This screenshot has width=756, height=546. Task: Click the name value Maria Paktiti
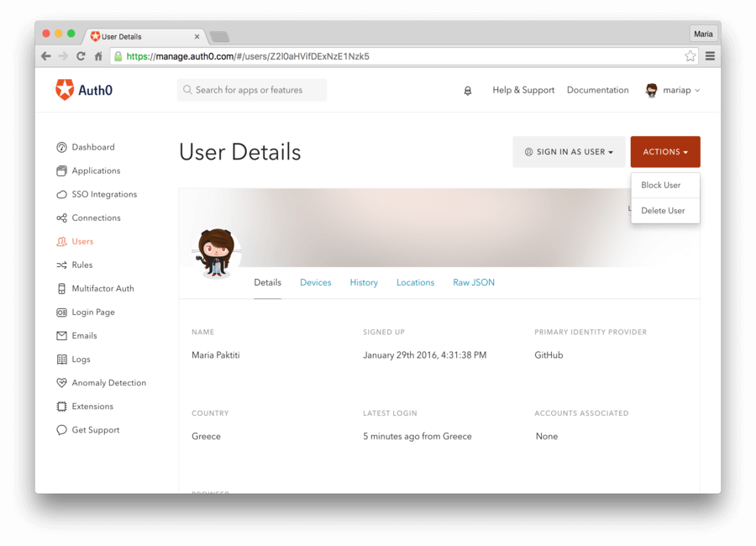216,355
